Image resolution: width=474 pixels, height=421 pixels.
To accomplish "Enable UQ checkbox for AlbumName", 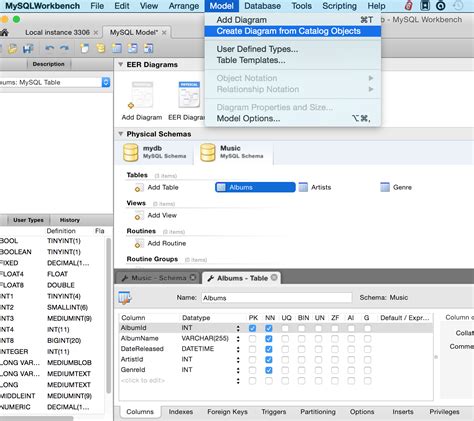I will pyautogui.click(x=285, y=339).
